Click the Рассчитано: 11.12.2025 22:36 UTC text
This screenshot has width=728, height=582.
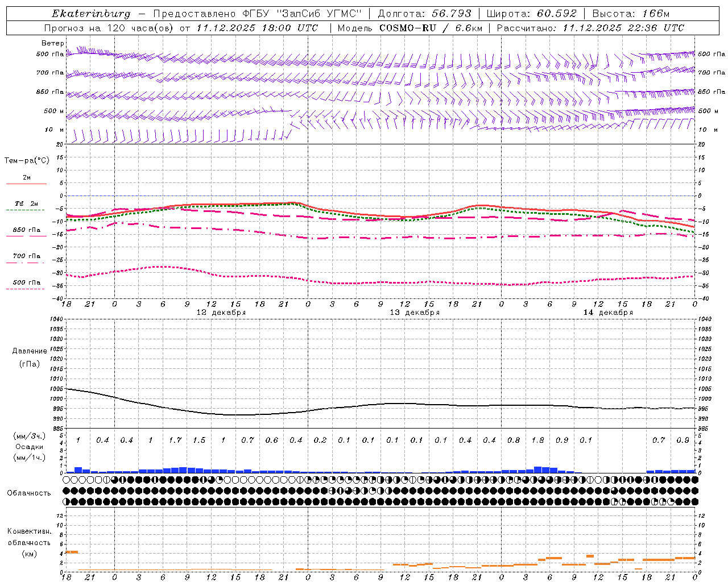point(591,28)
